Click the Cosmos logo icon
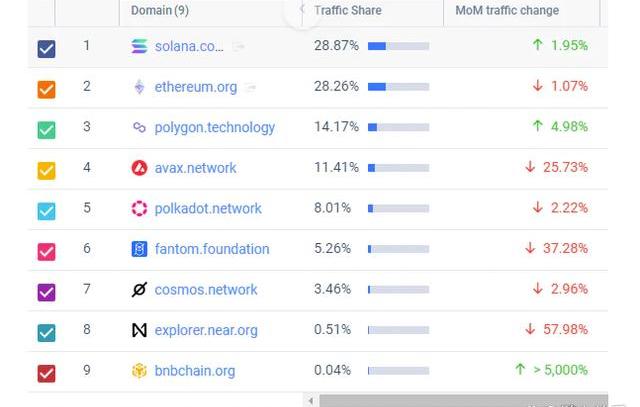This screenshot has height=407, width=640. 139,290
